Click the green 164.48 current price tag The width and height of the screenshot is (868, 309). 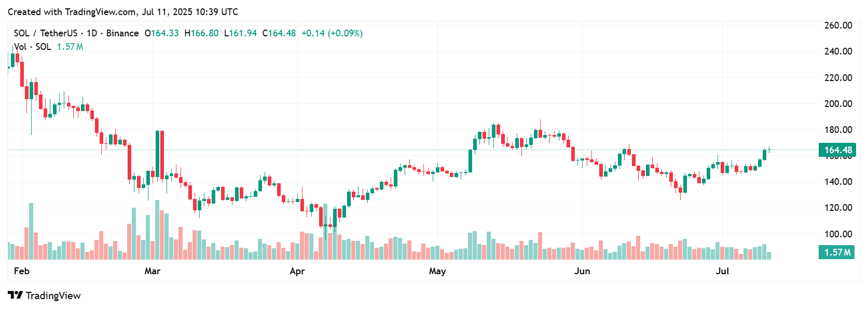pyautogui.click(x=837, y=150)
